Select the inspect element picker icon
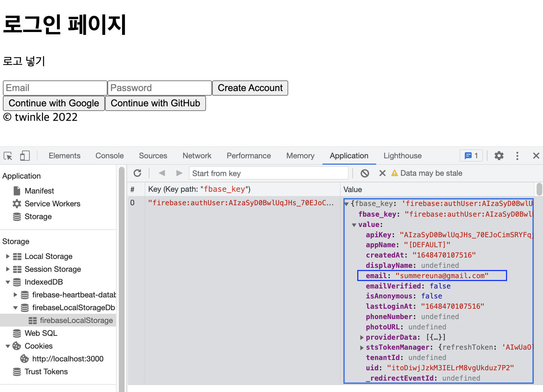Image resolution: width=543 pixels, height=392 pixels. [8, 156]
